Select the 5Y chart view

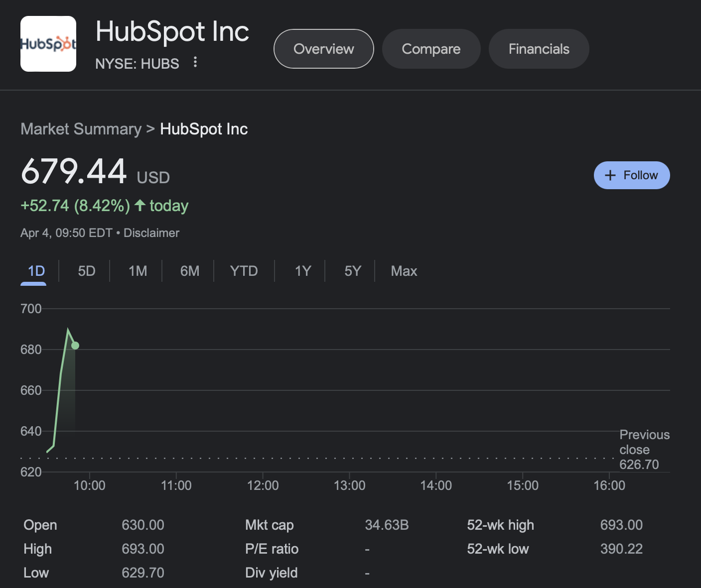pyautogui.click(x=353, y=271)
